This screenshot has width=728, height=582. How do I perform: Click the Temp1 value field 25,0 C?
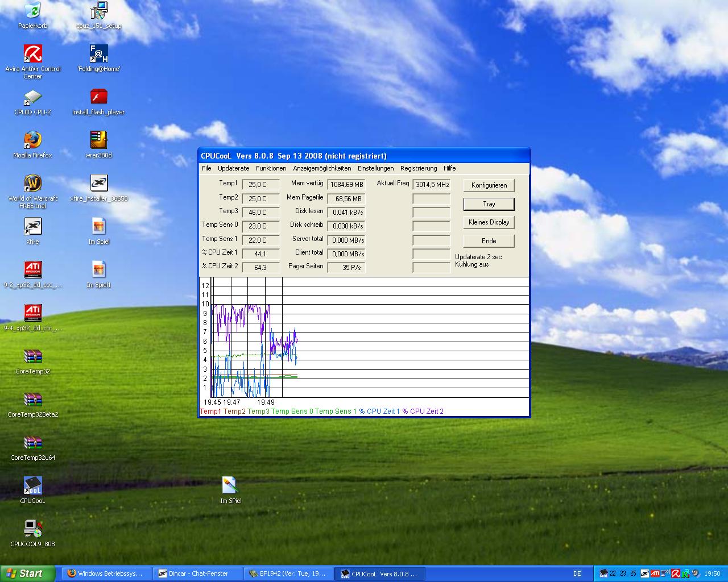pyautogui.click(x=261, y=185)
